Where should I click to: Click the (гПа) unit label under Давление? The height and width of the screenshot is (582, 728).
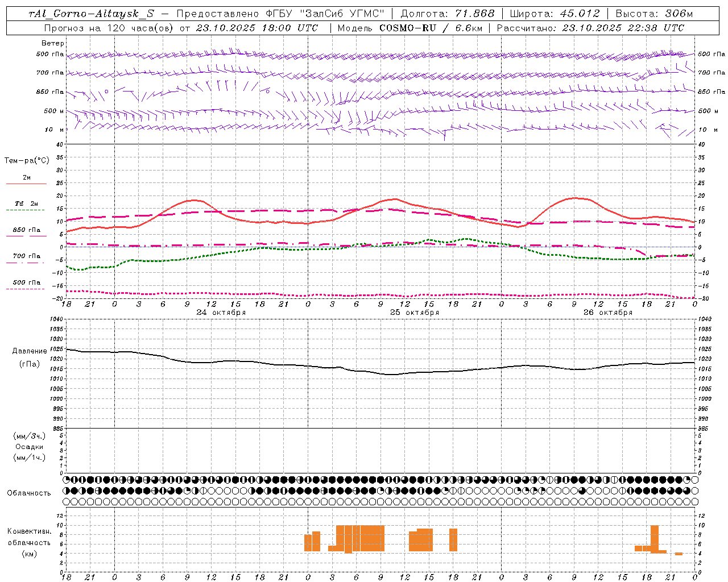[30, 364]
